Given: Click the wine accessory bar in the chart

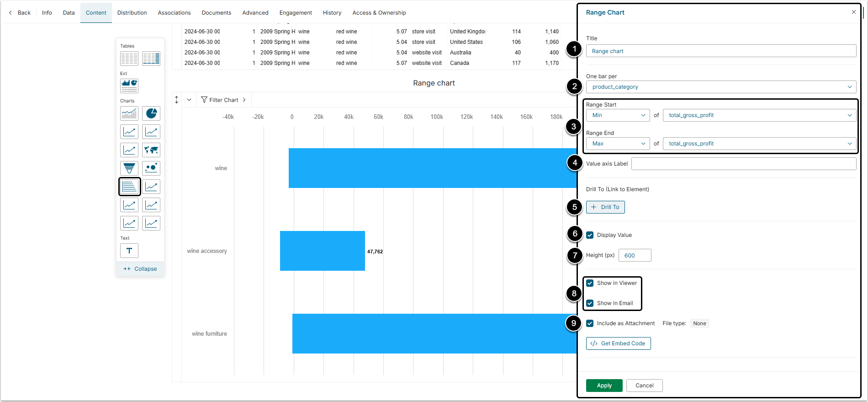Looking at the screenshot, I should (323, 251).
